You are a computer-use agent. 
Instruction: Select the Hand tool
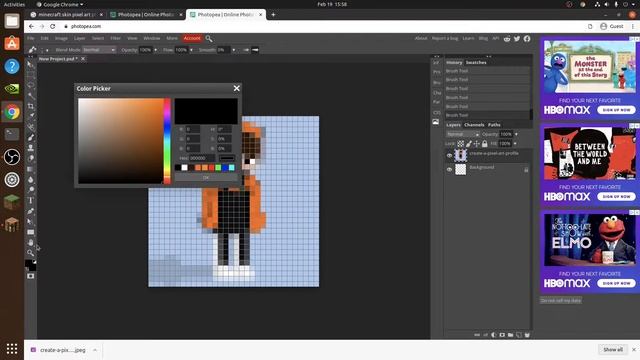pyautogui.click(x=31, y=242)
